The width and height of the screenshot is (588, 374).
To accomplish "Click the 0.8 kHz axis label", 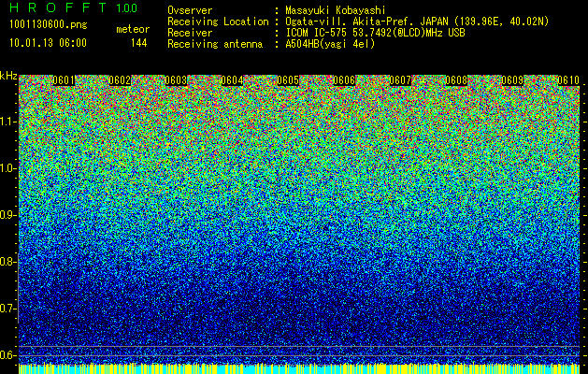I will pos(8,262).
